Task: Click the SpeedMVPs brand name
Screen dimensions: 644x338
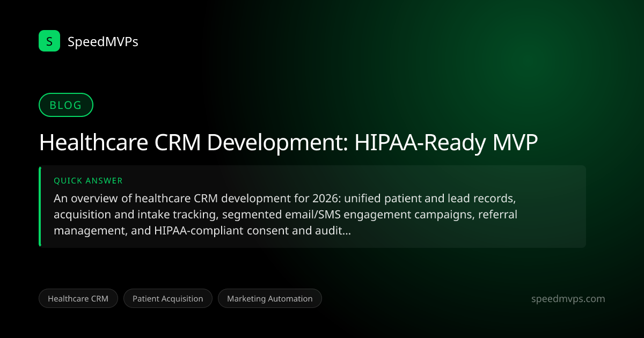Action: pyautogui.click(x=103, y=41)
